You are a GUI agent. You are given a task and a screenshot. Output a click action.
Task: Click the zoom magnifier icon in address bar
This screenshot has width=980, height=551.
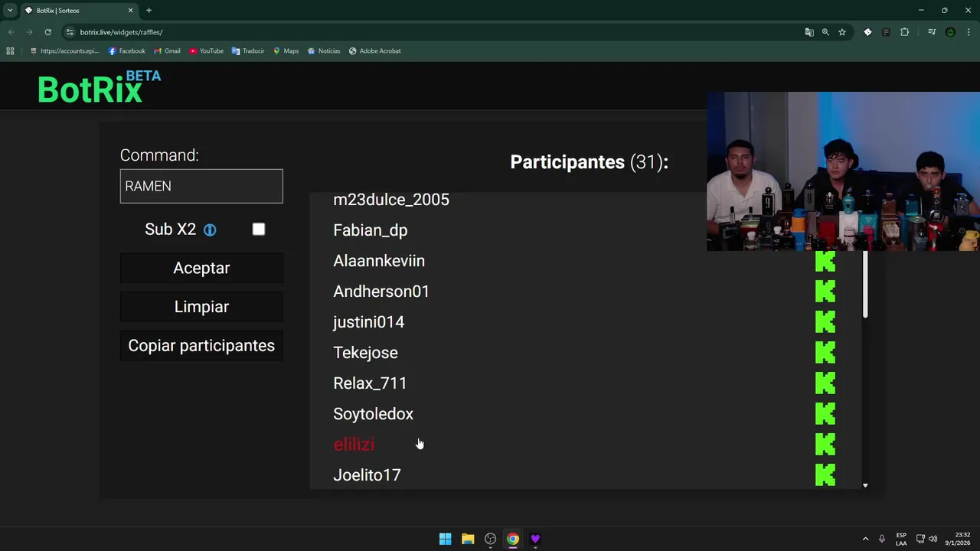(825, 32)
